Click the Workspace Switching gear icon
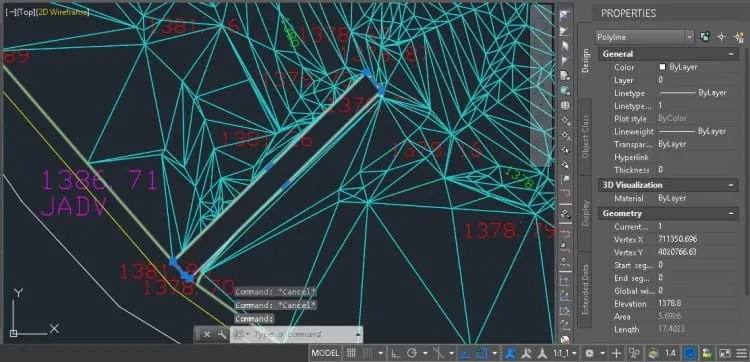The width and height of the screenshot is (750, 362). 589,353
